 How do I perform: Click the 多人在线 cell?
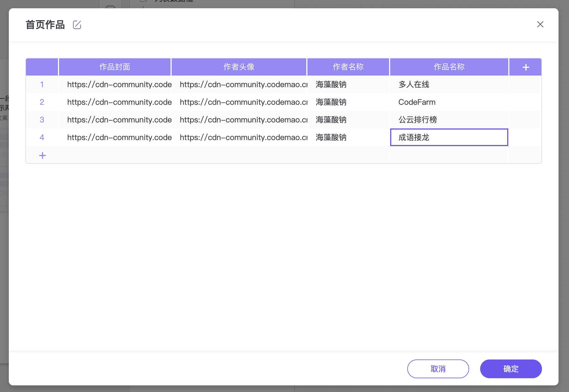point(449,84)
